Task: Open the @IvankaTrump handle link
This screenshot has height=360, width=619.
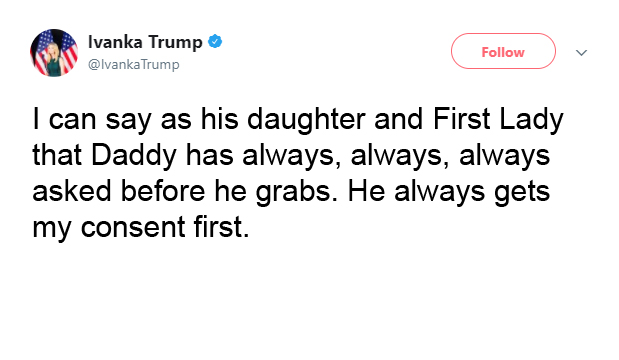Action: click(133, 64)
